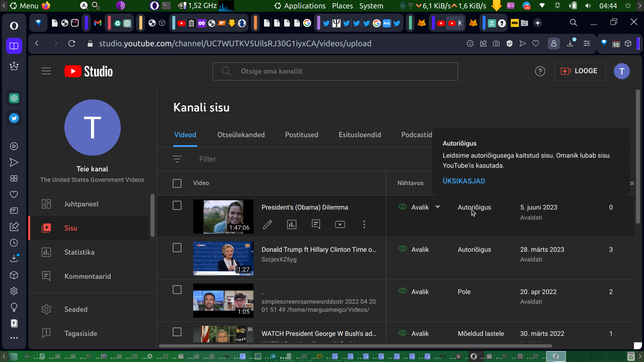This screenshot has width=644, height=362.
Task: Click the View on YouTube play icon
Action: pos(340,224)
